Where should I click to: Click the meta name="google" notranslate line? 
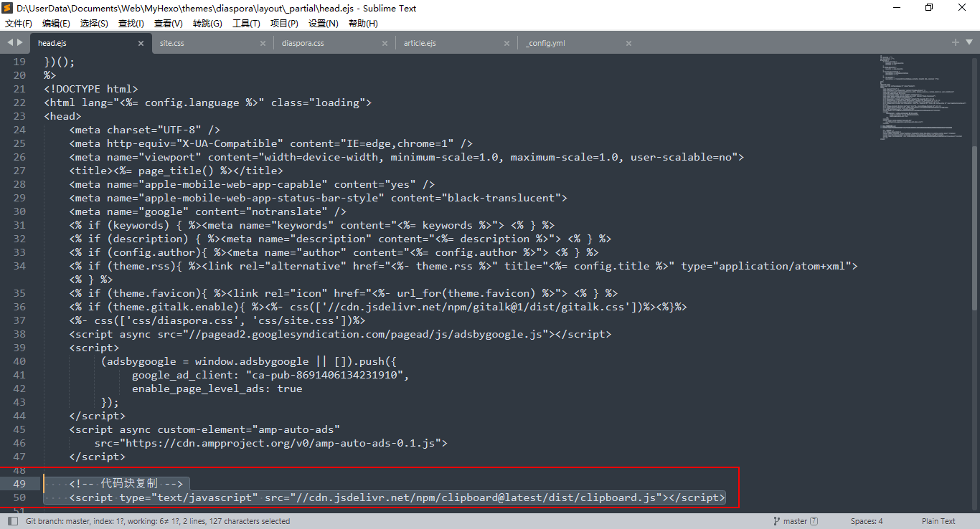208,211
